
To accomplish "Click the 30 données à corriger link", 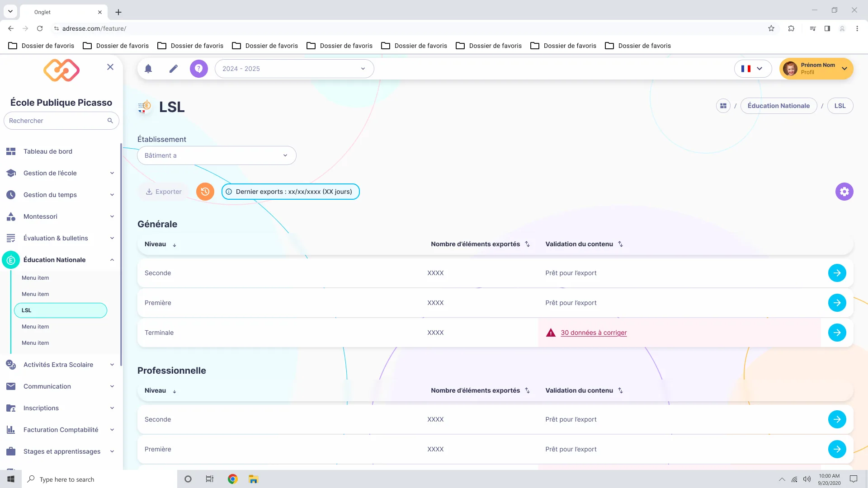I will pos(594,333).
